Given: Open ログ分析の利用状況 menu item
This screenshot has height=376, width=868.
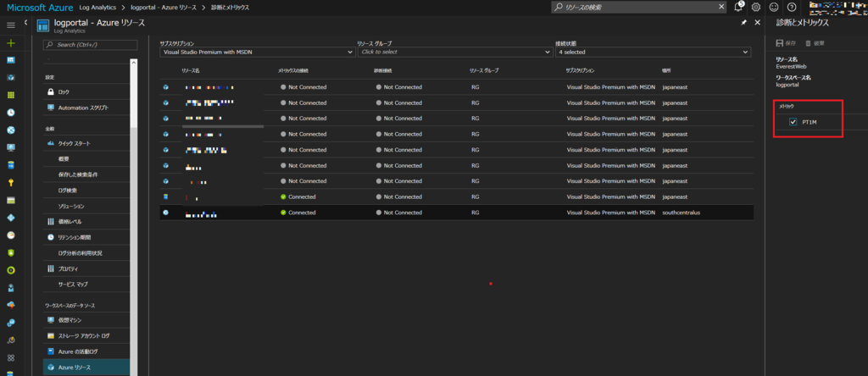Looking at the screenshot, I should 81,253.
